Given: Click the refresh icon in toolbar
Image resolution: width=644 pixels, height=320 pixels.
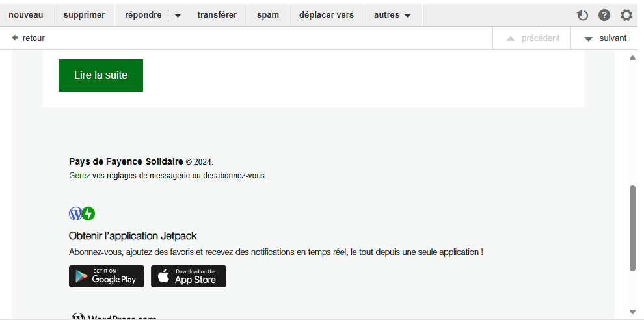Looking at the screenshot, I should click(x=582, y=16).
